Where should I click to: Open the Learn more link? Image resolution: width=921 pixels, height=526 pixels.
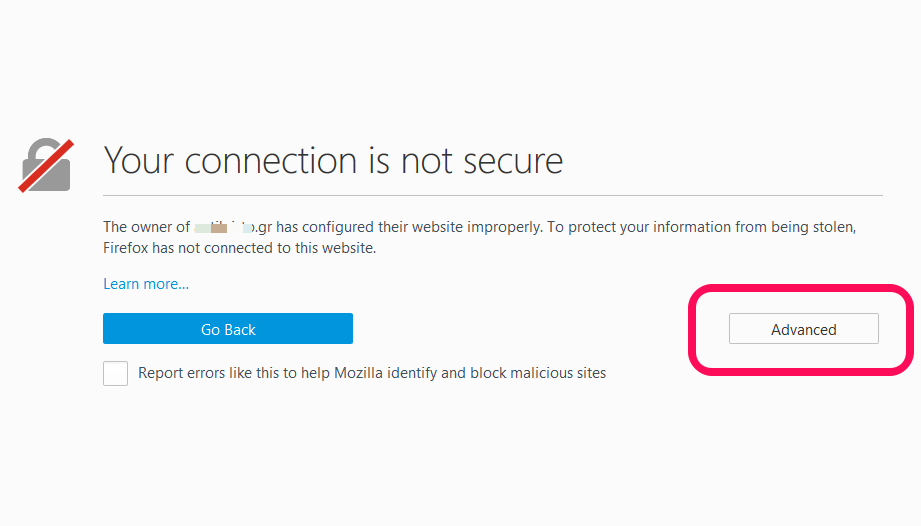pyautogui.click(x=146, y=284)
